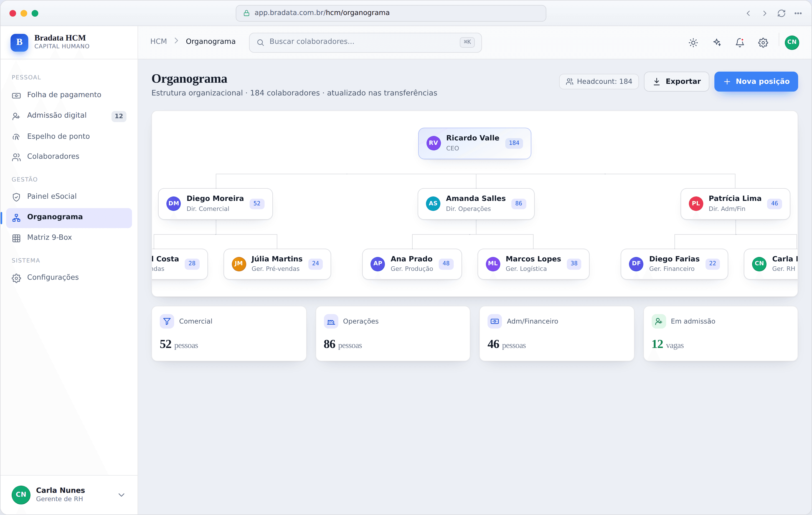This screenshot has height=515, width=812.
Task: Click the search magnifier icon
Action: point(260,42)
